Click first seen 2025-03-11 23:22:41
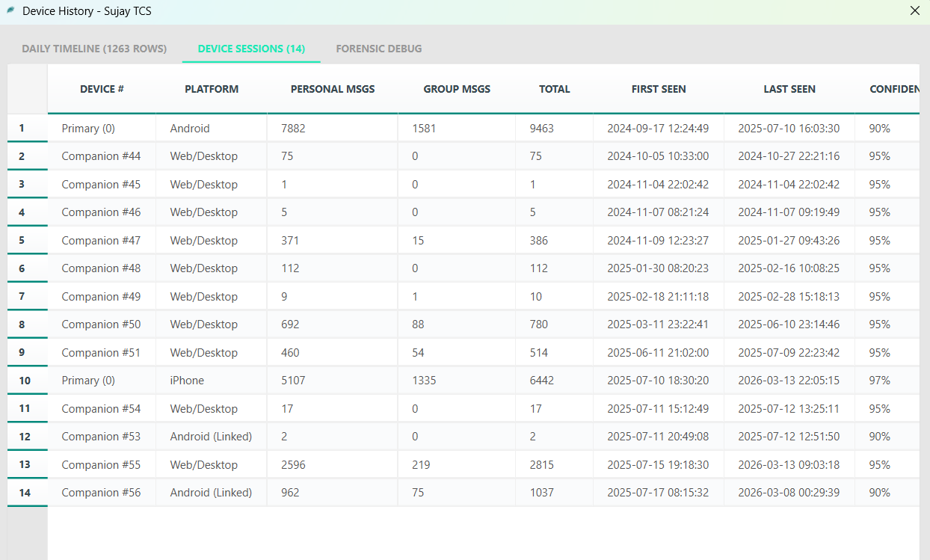Screen dimensions: 930x560 [x=659, y=324]
